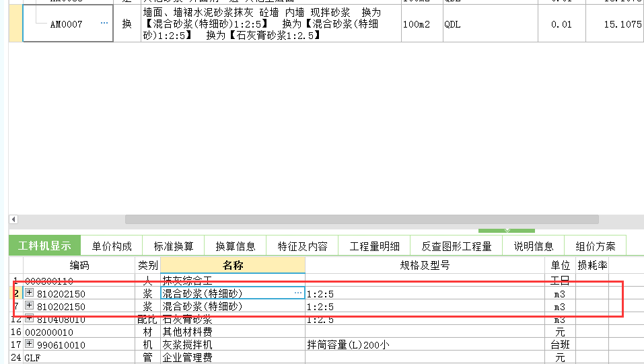Viewport: 644px width, 364px height.
Task: Click the 损耗率 column header
Action: click(x=592, y=265)
